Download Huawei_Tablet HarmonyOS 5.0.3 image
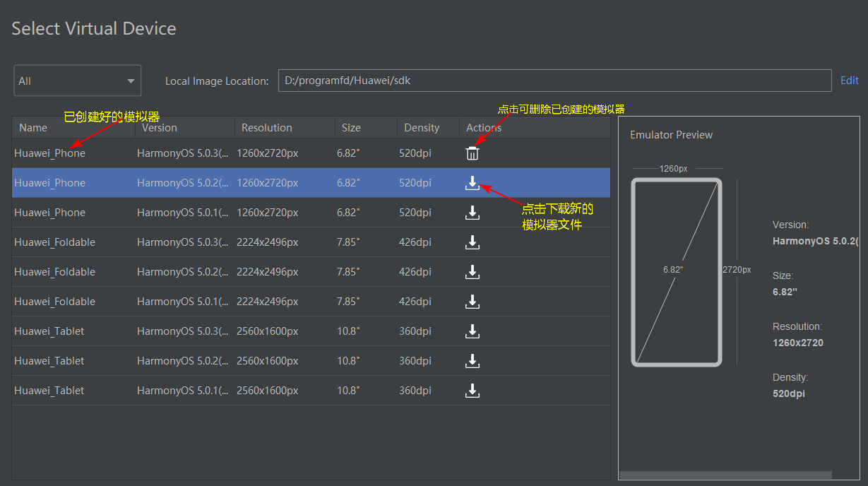Image resolution: width=868 pixels, height=486 pixels. [472, 331]
